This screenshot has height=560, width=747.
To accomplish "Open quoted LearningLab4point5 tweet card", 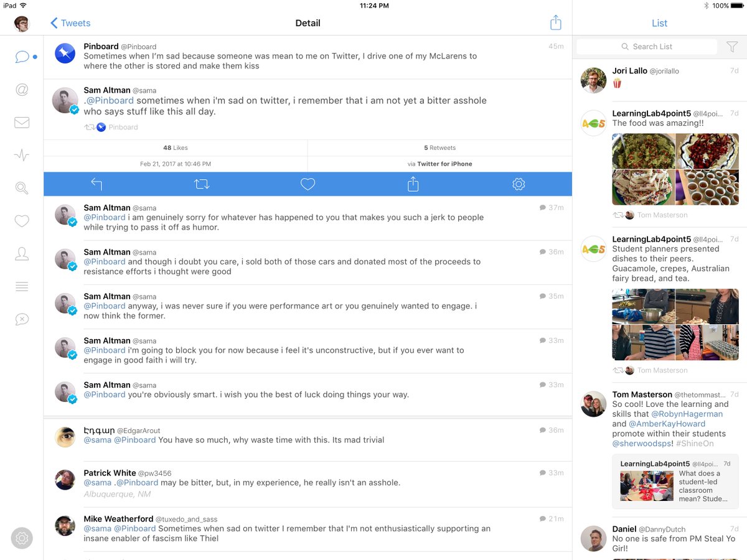I will click(675, 482).
